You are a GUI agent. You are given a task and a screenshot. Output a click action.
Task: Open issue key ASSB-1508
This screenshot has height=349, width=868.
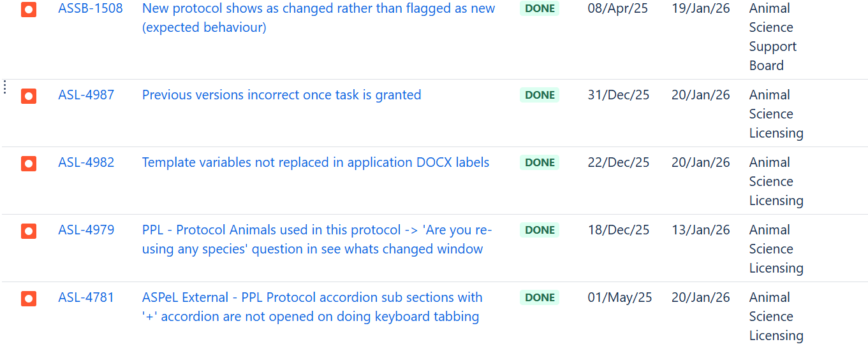coord(91,9)
